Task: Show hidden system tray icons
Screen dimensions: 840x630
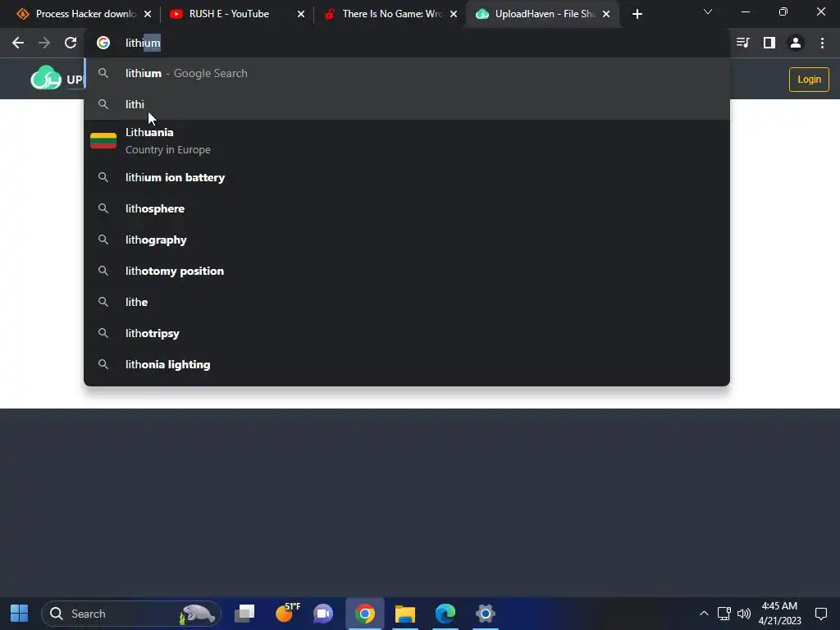Action: [x=704, y=614]
